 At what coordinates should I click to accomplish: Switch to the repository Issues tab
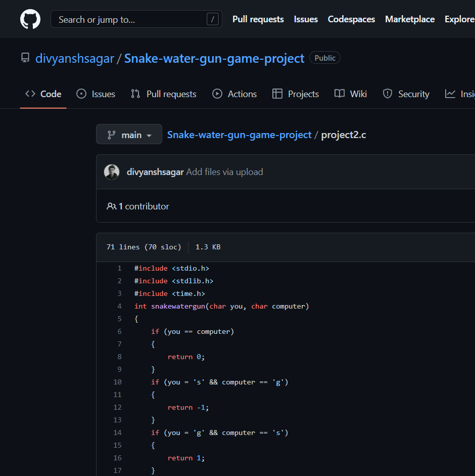[x=96, y=94]
